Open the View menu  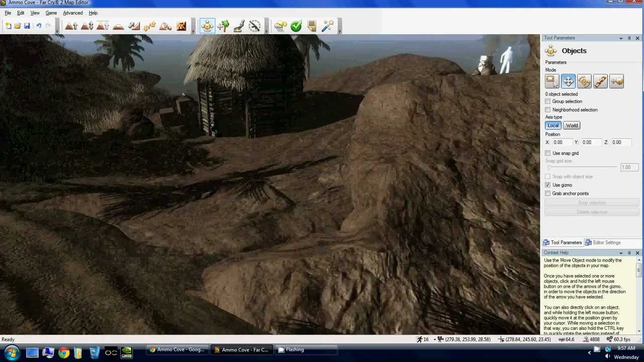click(x=35, y=13)
